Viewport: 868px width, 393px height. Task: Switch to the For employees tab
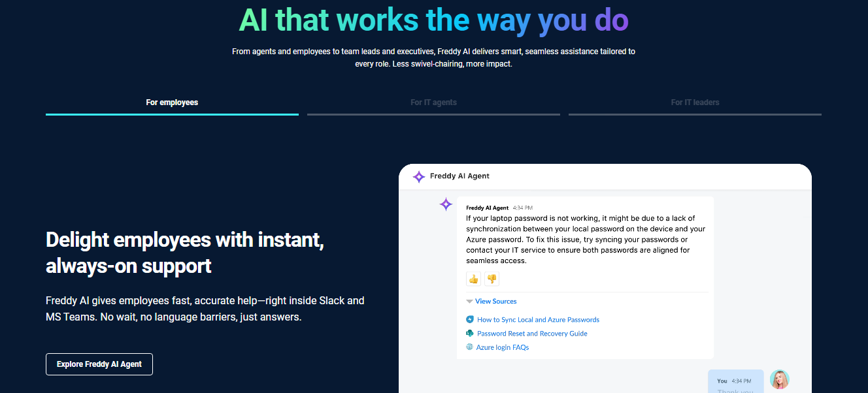click(172, 102)
